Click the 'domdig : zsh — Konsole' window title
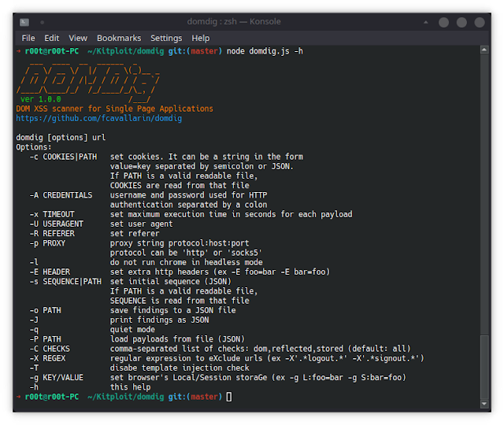Image resolution: width=504 pixels, height=425 pixels. point(234,21)
